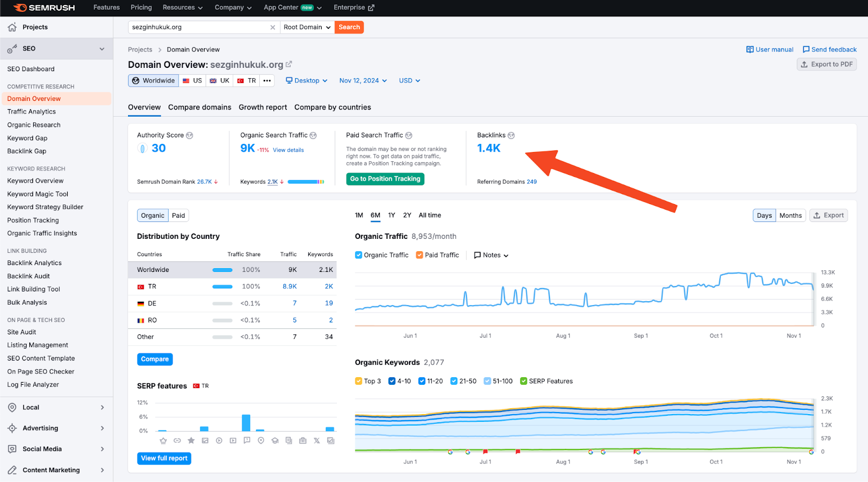Image resolution: width=868 pixels, height=482 pixels.
Task: Click the globe icon next to Authority Score
Action: [189, 136]
